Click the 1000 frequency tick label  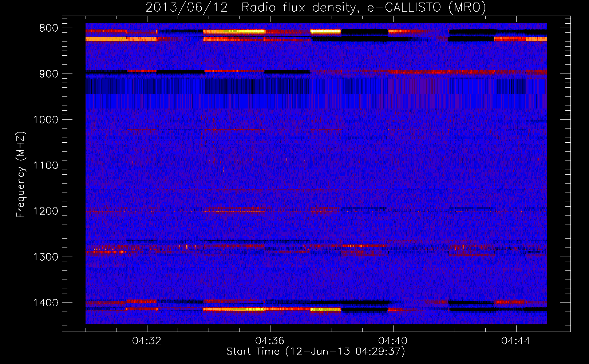46,120
